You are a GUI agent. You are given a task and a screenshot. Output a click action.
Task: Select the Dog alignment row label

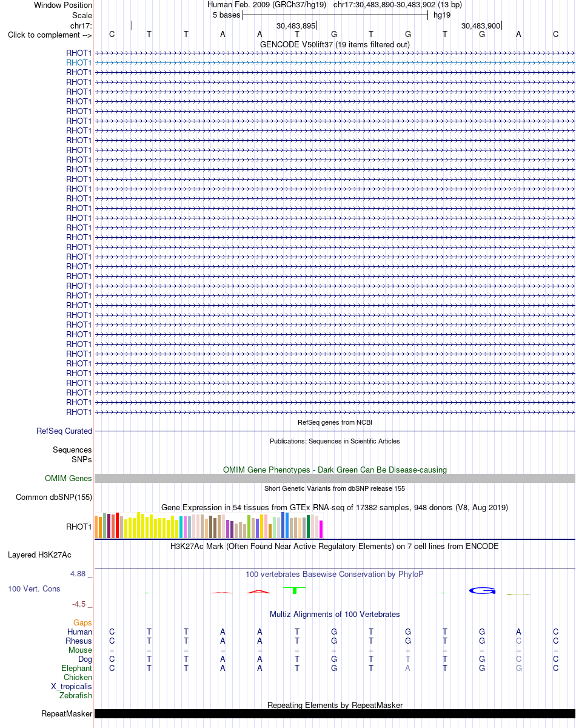point(85,659)
